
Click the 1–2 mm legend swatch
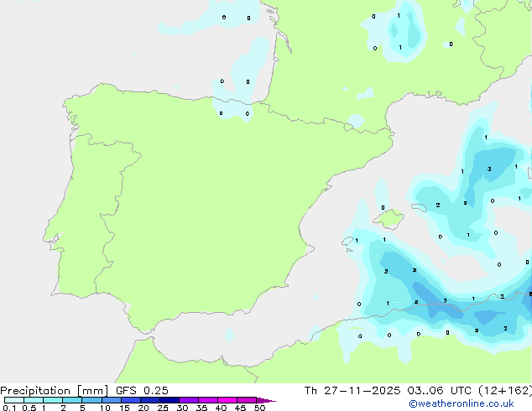point(53,400)
